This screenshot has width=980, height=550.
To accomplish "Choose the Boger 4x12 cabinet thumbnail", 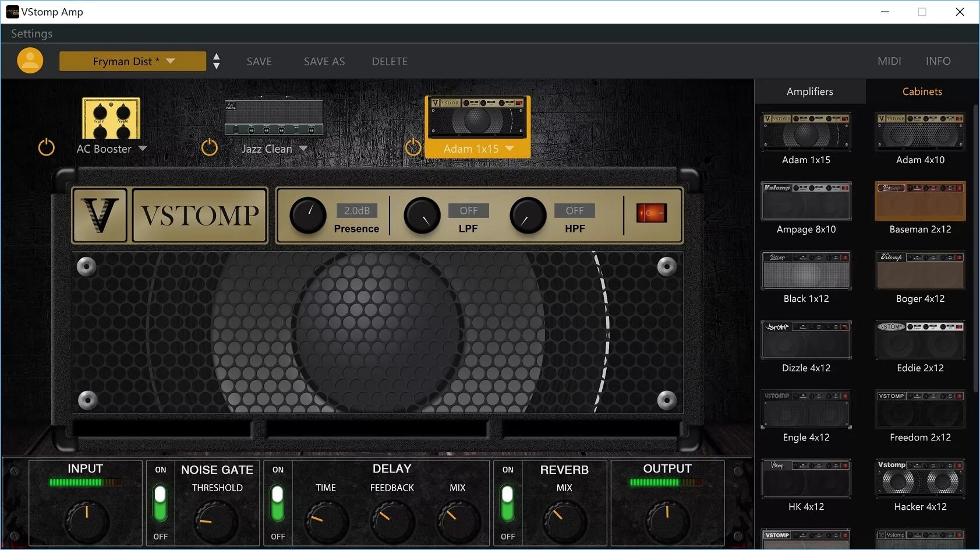I will [x=920, y=270].
